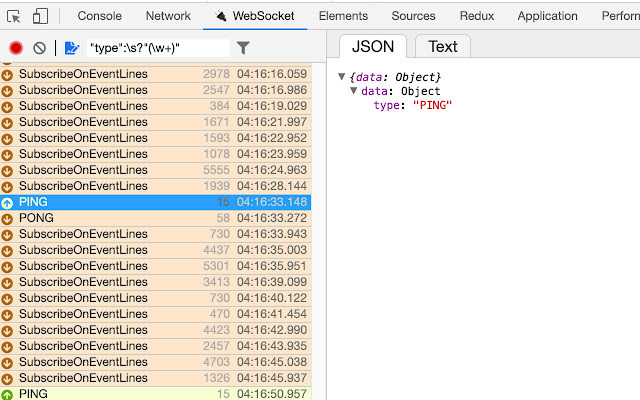Click outgoing arrow icon on selected PING row

[7, 203]
